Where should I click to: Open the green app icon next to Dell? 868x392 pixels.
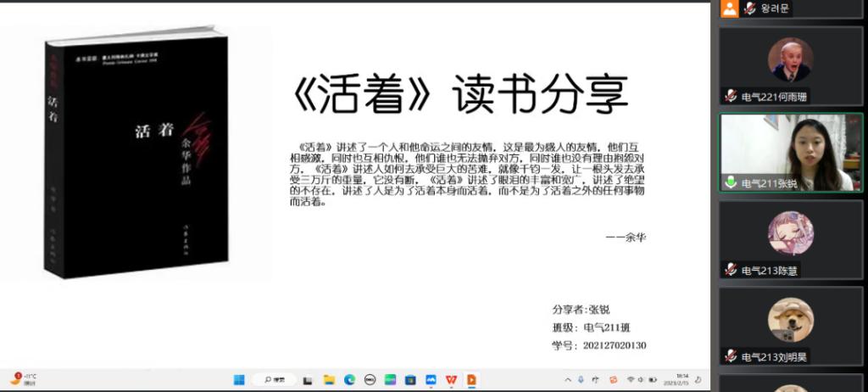[x=390, y=380]
